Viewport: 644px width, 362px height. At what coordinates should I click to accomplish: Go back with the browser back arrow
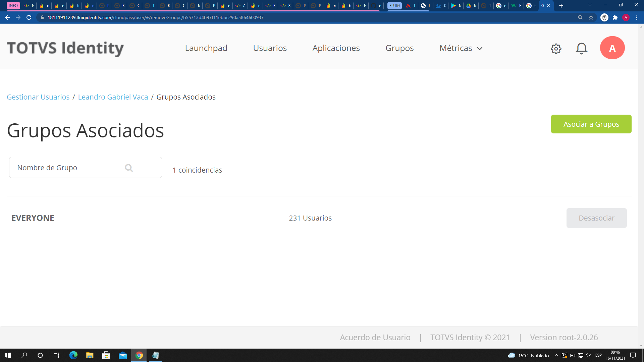(x=7, y=17)
